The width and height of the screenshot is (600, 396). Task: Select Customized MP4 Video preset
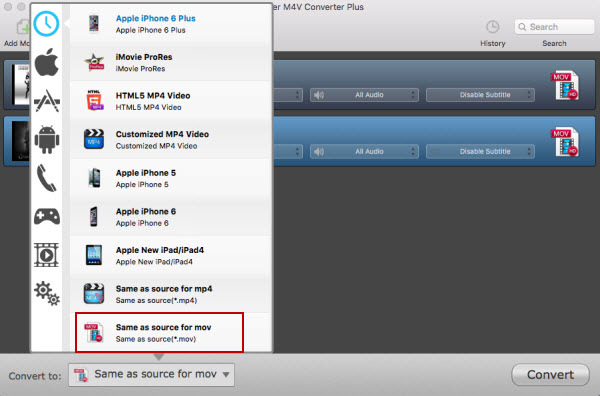tap(171, 140)
